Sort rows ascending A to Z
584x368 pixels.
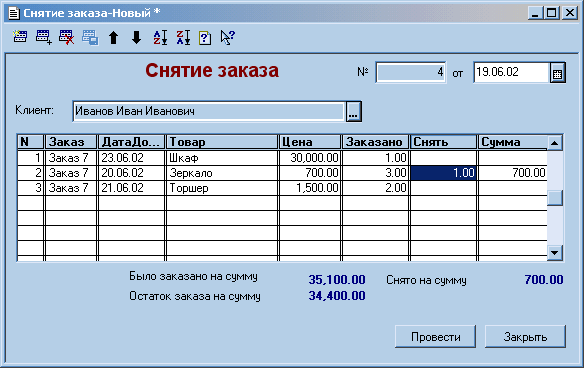160,38
